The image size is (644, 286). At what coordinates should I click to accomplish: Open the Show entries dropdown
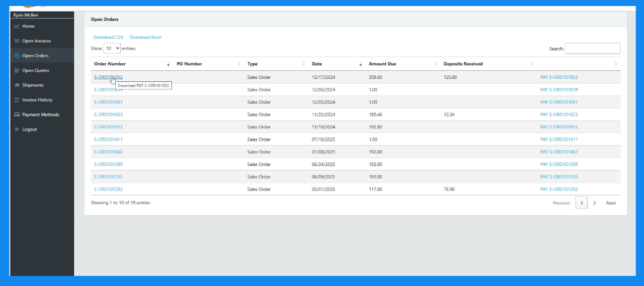[112, 49]
